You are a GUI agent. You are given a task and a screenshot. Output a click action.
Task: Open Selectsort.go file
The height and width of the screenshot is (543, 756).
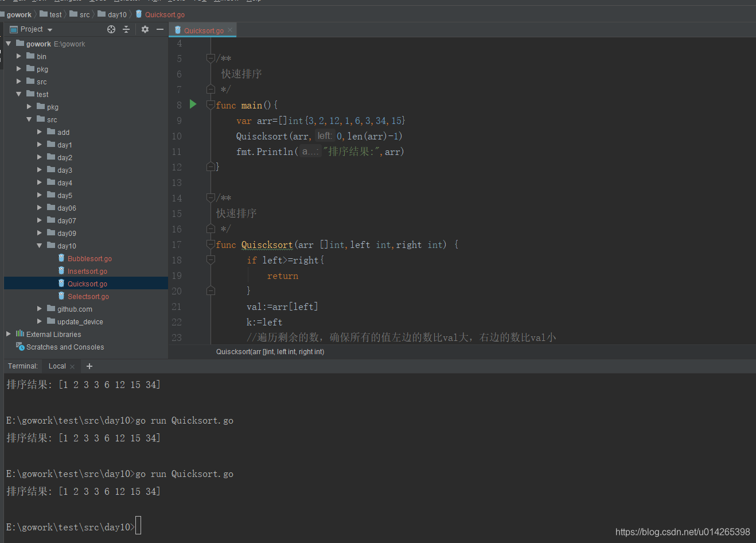click(88, 297)
